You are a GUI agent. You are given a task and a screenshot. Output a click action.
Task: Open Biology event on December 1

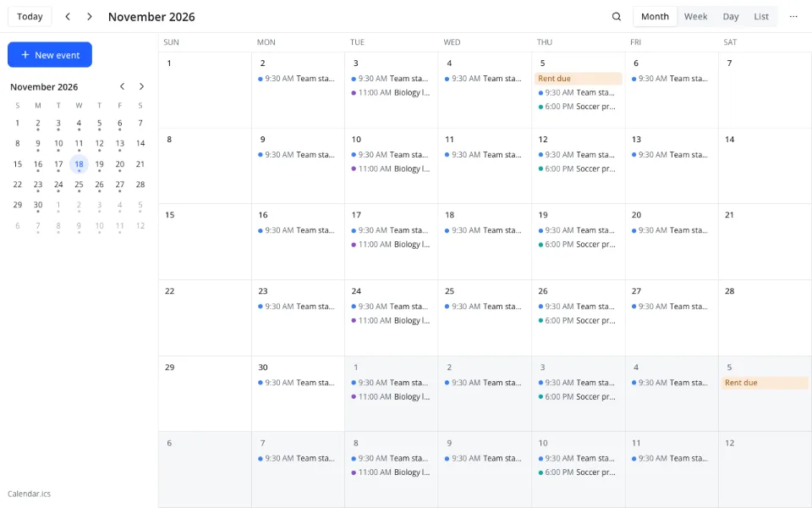point(391,396)
